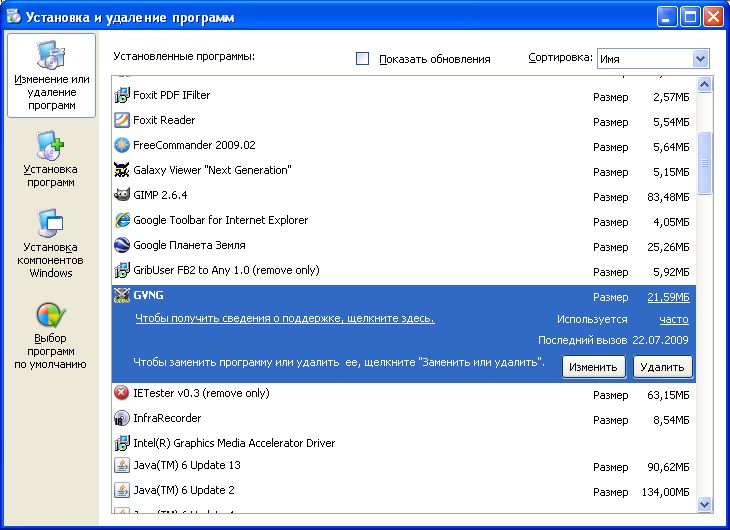The width and height of the screenshot is (730, 530).
Task: Click the Google Планета Земля icon
Action: coord(122,245)
